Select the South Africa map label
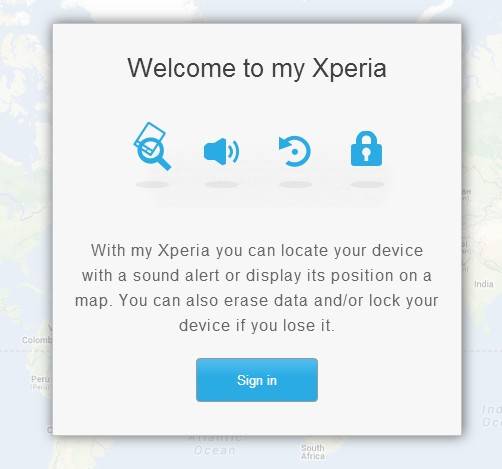This screenshot has width=502, height=469. (313, 452)
